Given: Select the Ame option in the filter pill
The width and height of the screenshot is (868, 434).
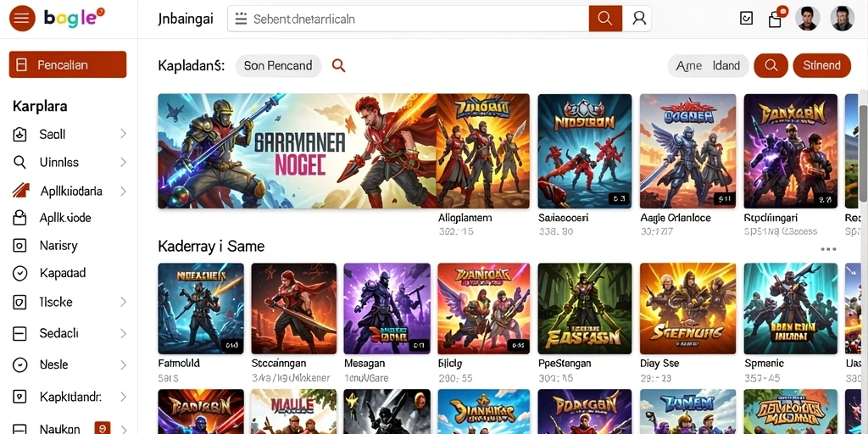Looking at the screenshot, I should 689,66.
